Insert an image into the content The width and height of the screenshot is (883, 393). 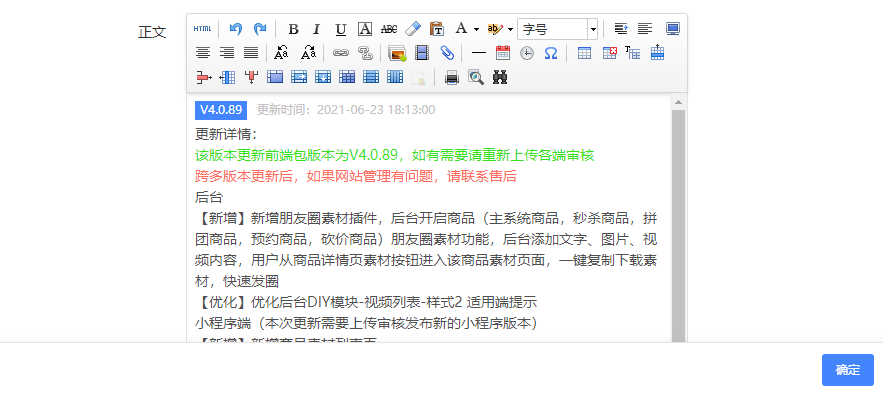coord(398,53)
